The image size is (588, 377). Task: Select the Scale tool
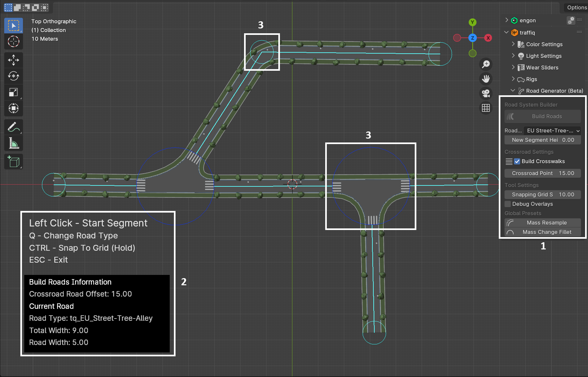tap(13, 92)
